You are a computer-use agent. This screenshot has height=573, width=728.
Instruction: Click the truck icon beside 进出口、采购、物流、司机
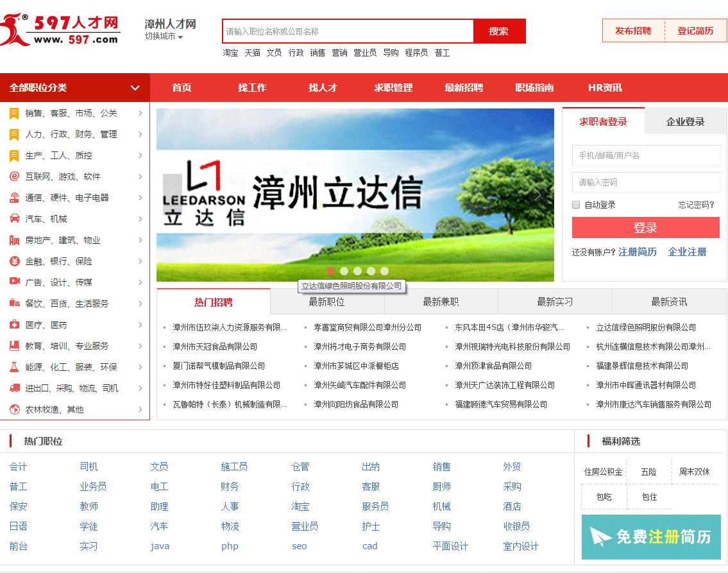[x=14, y=388]
